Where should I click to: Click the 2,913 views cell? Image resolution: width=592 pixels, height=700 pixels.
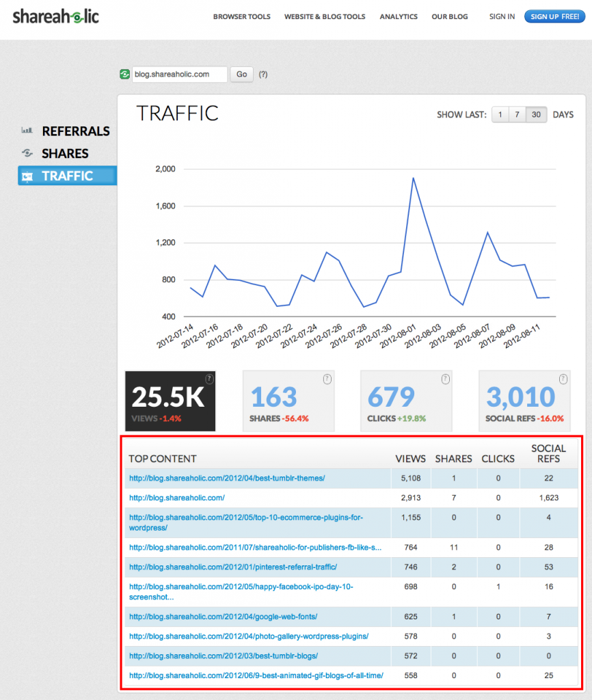coord(411,498)
